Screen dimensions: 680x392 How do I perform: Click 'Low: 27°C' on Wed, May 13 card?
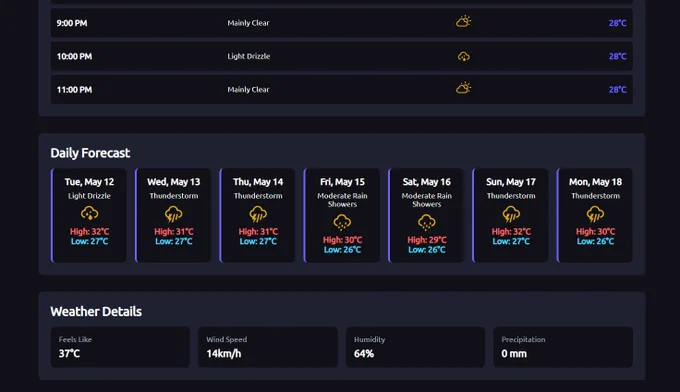click(173, 242)
